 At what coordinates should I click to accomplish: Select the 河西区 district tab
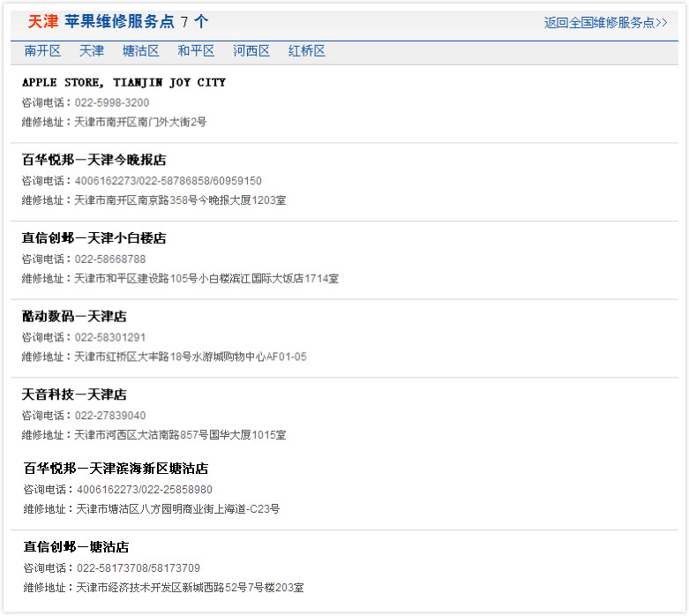[251, 51]
